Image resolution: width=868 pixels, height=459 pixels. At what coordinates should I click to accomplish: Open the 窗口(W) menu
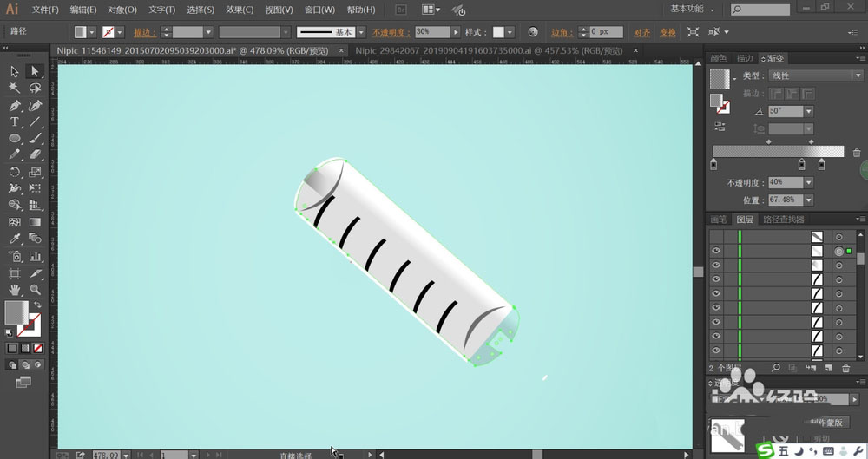[x=320, y=10]
